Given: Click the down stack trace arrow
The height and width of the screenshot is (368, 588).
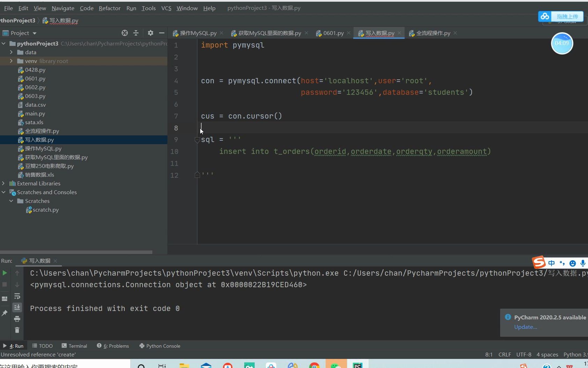Looking at the screenshot, I should [17, 285].
